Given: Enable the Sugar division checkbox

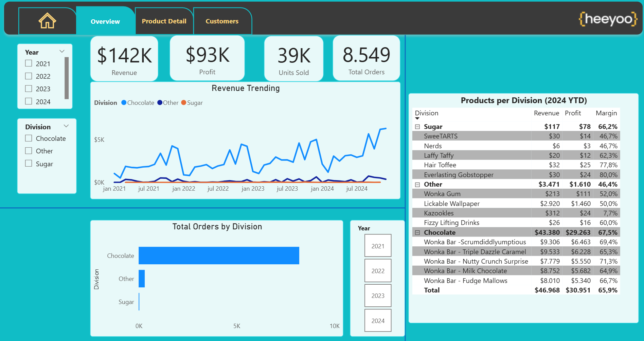Looking at the screenshot, I should coord(29,164).
